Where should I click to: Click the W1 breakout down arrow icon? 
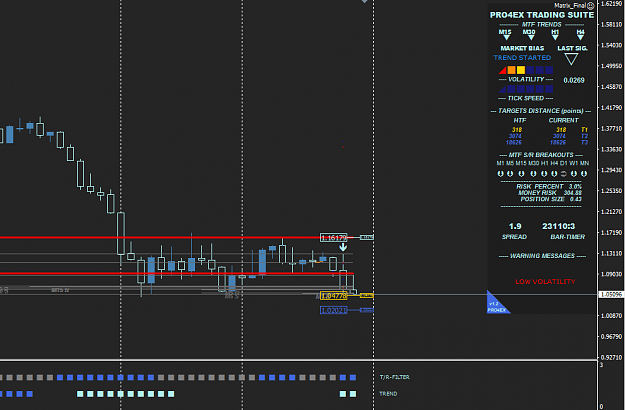(x=574, y=174)
